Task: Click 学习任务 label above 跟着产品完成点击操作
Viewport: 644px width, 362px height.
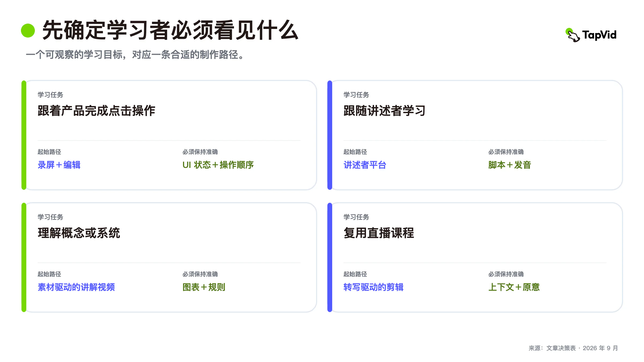Action: coord(50,95)
